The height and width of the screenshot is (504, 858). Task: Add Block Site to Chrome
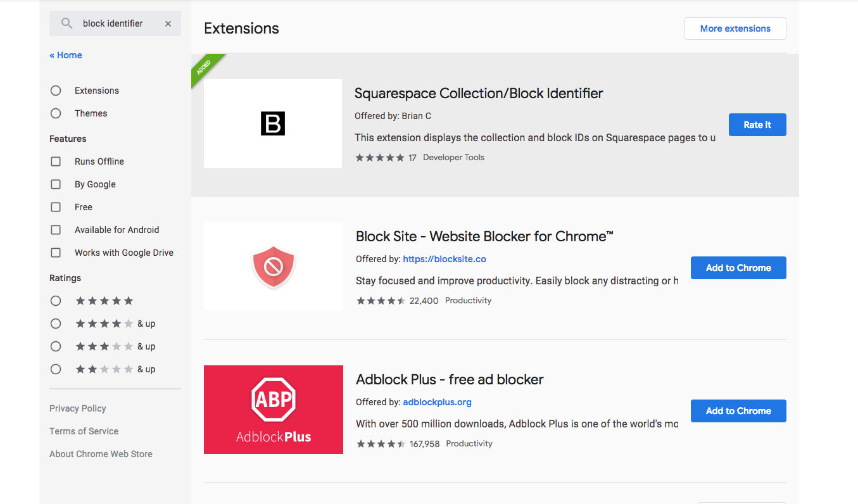point(738,267)
